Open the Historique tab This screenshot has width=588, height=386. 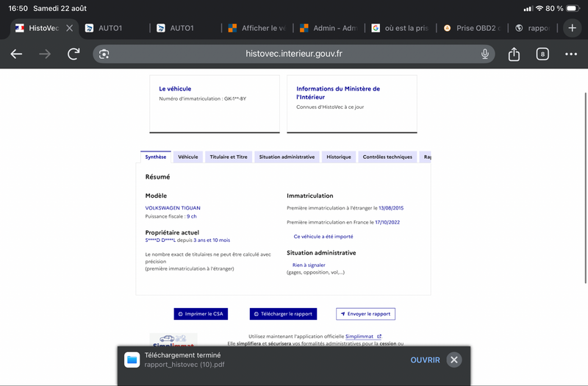pyautogui.click(x=339, y=157)
